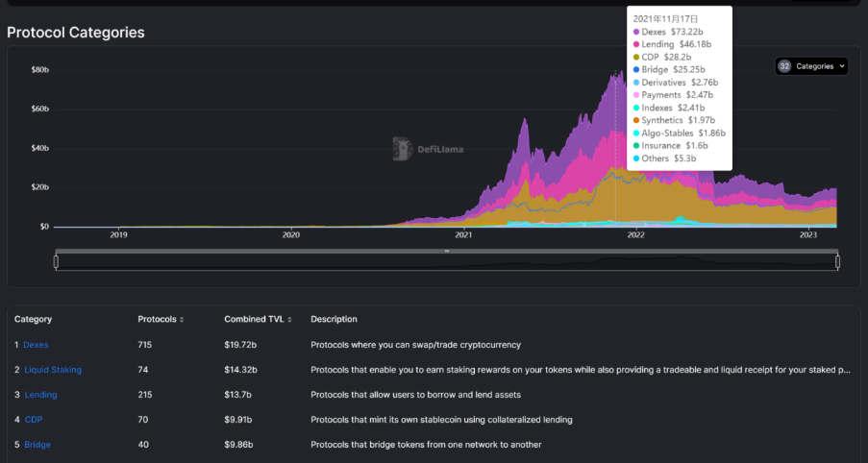
Task: Click the tooltip Payments $2.47b entry
Action: click(672, 95)
